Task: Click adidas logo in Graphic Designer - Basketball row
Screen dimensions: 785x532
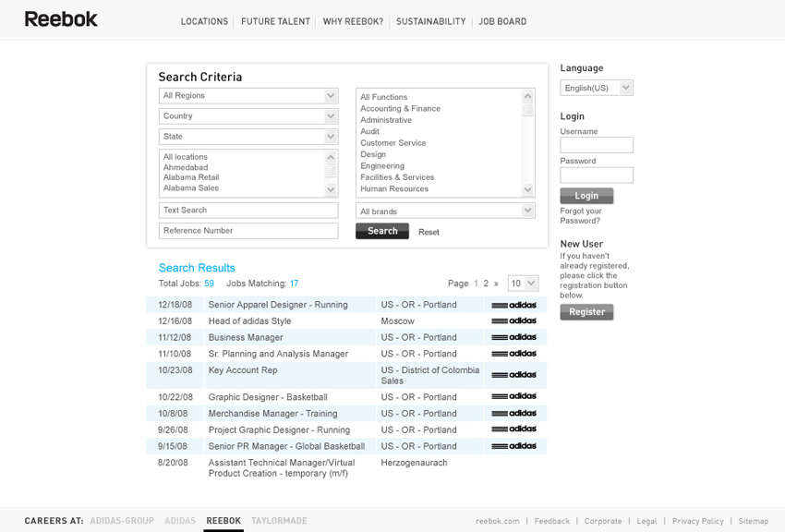Action: pyautogui.click(x=513, y=396)
